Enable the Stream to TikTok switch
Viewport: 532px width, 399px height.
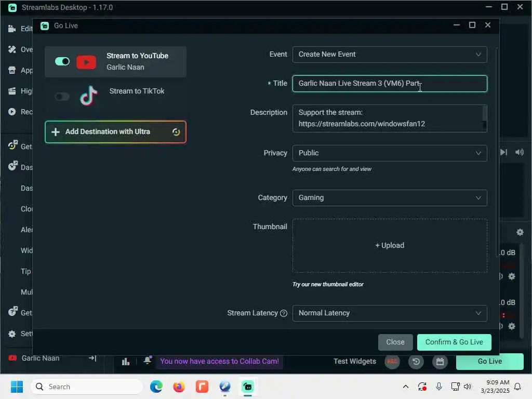click(x=62, y=97)
